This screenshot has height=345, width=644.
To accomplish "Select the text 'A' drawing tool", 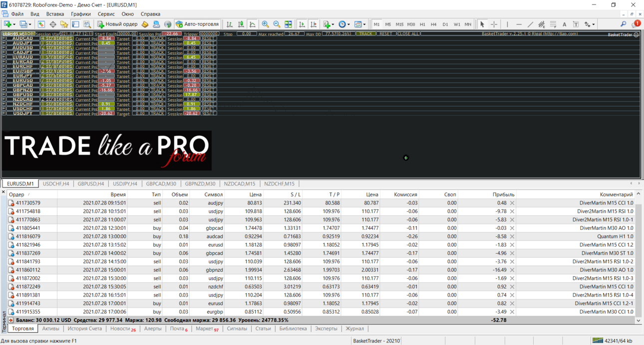I will tap(564, 24).
